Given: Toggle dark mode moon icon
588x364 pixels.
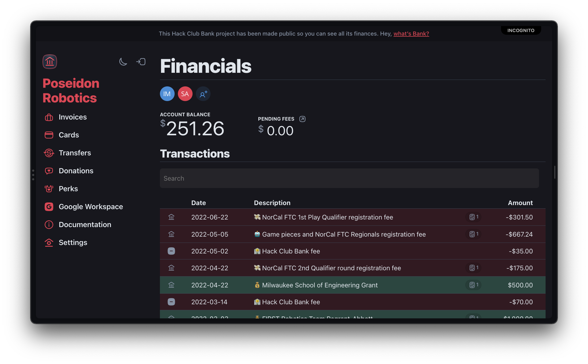Looking at the screenshot, I should (x=123, y=62).
